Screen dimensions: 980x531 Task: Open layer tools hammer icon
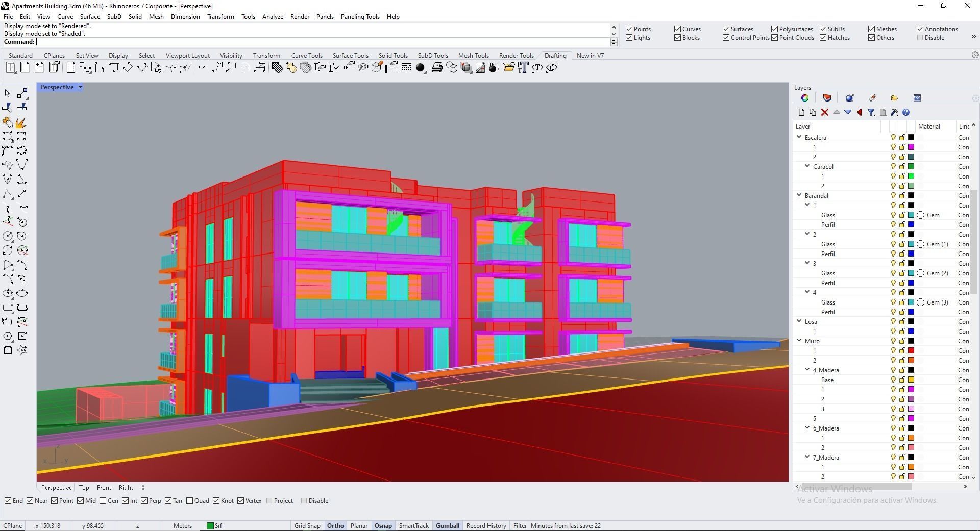(894, 112)
